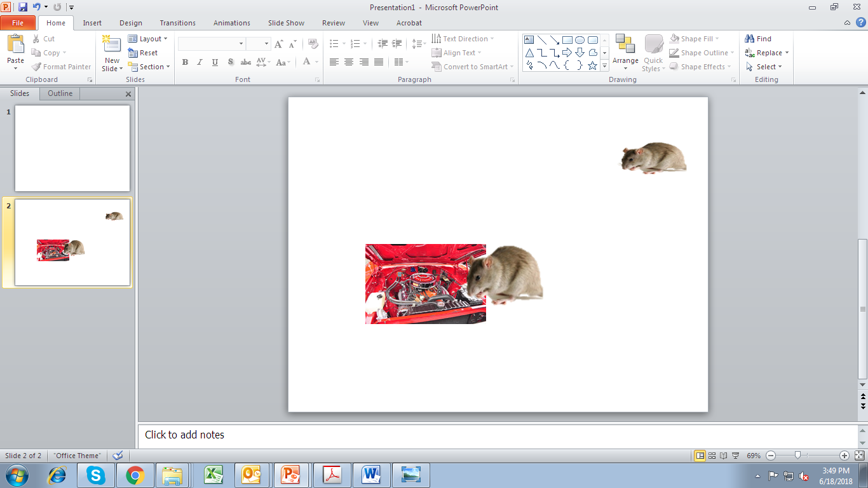
Task: Select slide 1 thumbnail in Slides pane
Action: (x=72, y=148)
